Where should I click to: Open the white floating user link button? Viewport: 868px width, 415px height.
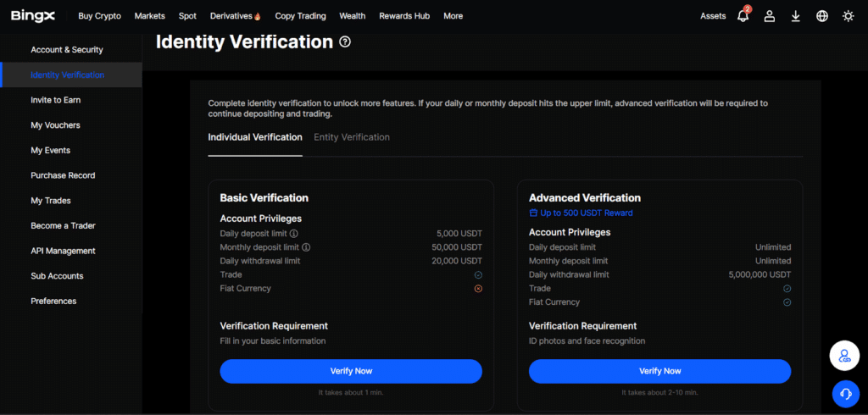(x=844, y=356)
